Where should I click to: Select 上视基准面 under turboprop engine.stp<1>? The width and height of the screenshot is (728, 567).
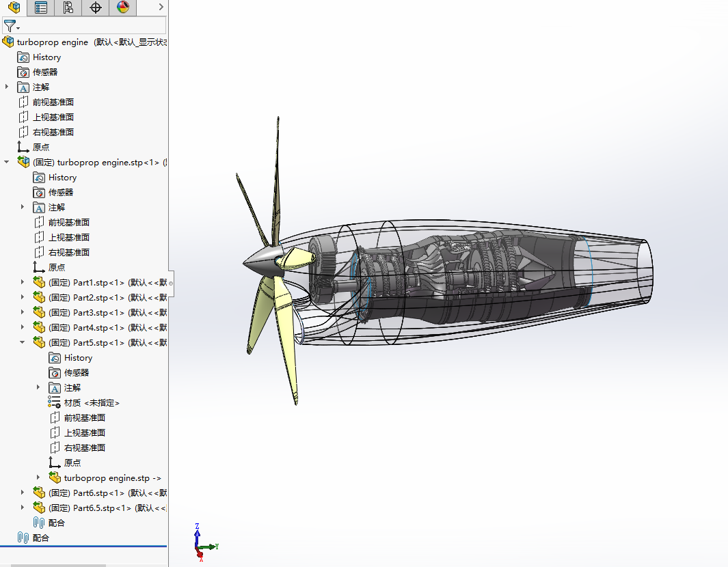coord(62,238)
